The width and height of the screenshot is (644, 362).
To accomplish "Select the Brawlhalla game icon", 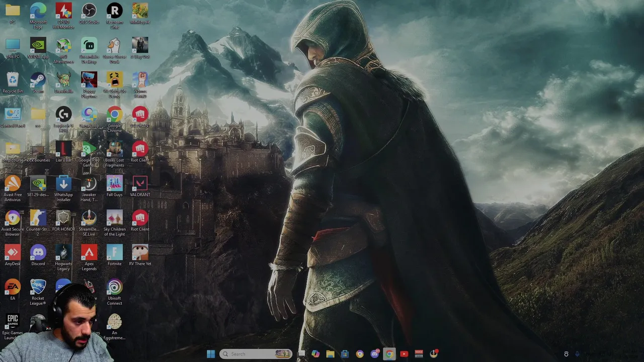I will [x=63, y=82].
